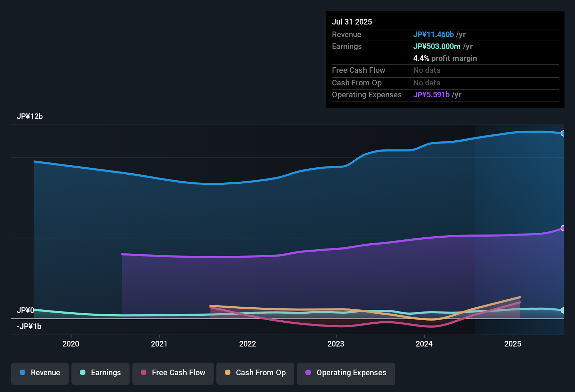Click the teal Earnings legend dot
The image size is (575, 392).
click(83, 373)
